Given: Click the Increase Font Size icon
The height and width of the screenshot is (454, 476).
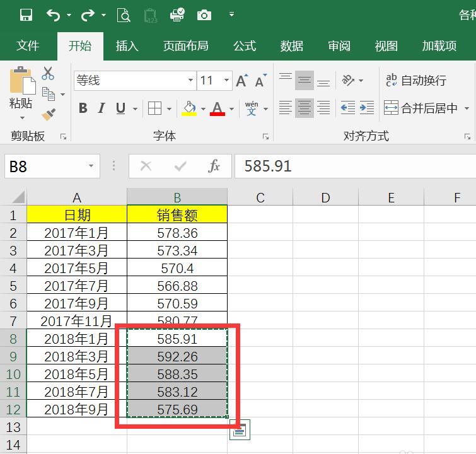Looking at the screenshot, I should click(242, 81).
